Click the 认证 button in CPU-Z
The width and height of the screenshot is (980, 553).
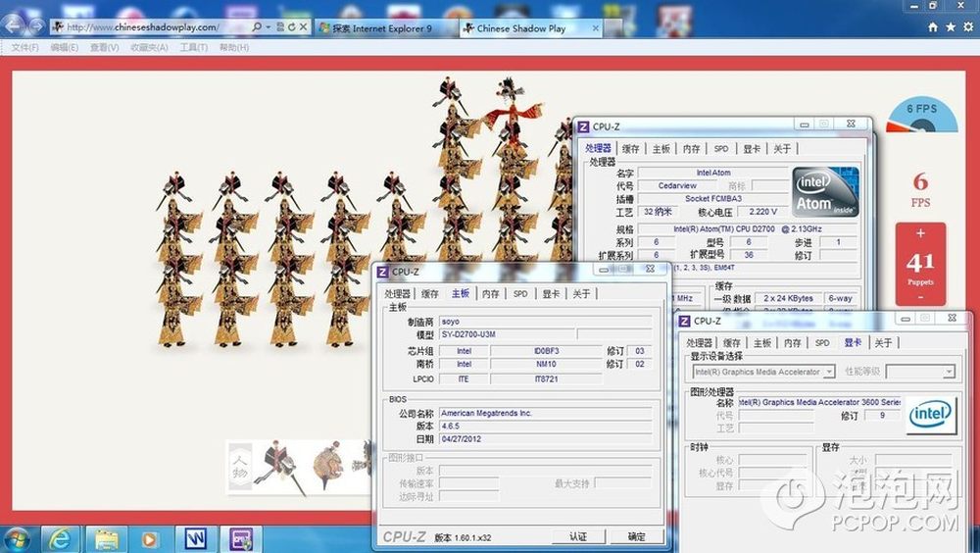pyautogui.click(x=578, y=536)
